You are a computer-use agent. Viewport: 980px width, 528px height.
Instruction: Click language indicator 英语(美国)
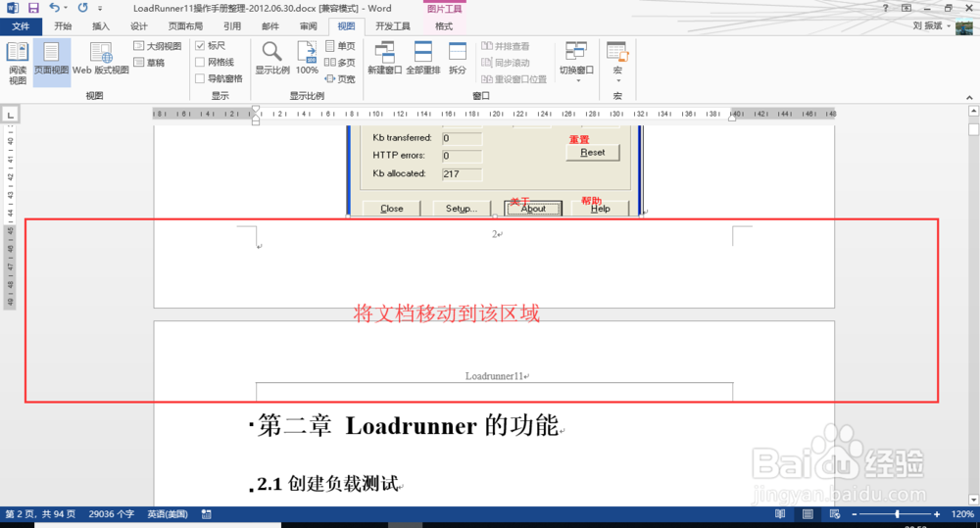[168, 514]
